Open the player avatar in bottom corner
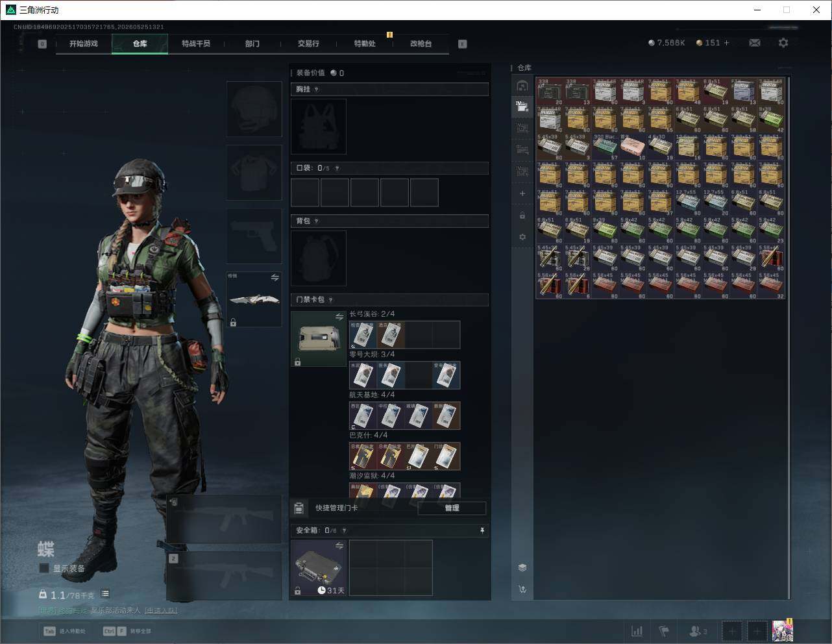This screenshot has width=832, height=644. click(782, 631)
